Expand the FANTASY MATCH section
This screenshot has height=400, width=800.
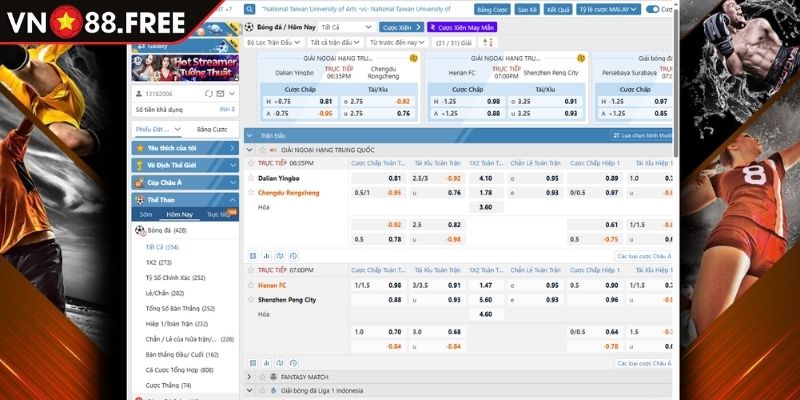249,376
